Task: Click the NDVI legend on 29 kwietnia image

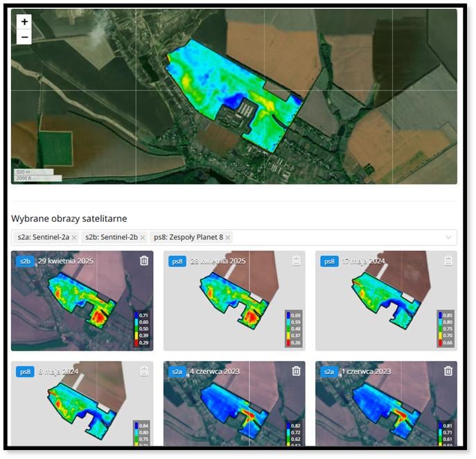Action: click(141, 329)
